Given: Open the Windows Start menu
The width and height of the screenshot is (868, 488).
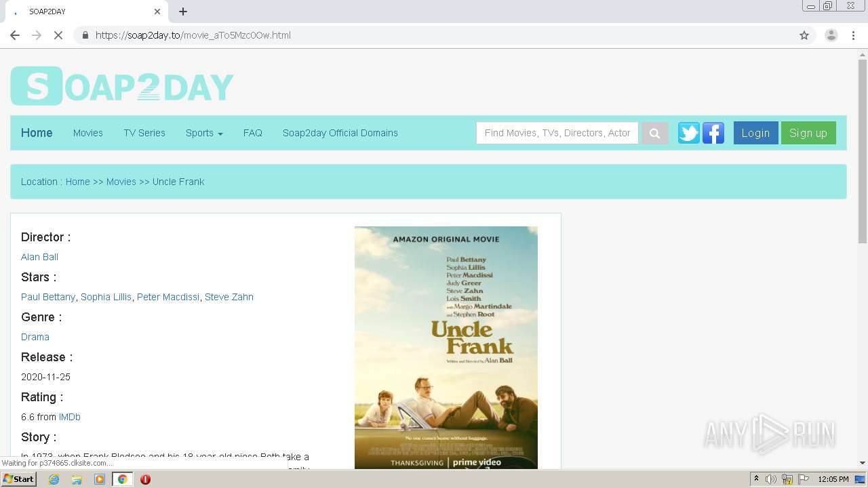Looking at the screenshot, I should point(18,479).
